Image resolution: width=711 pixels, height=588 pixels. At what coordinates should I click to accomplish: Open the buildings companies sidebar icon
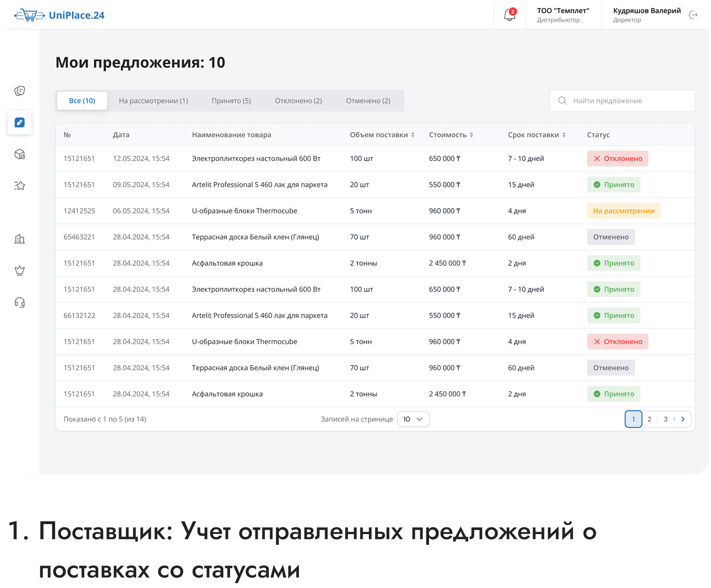(x=20, y=239)
